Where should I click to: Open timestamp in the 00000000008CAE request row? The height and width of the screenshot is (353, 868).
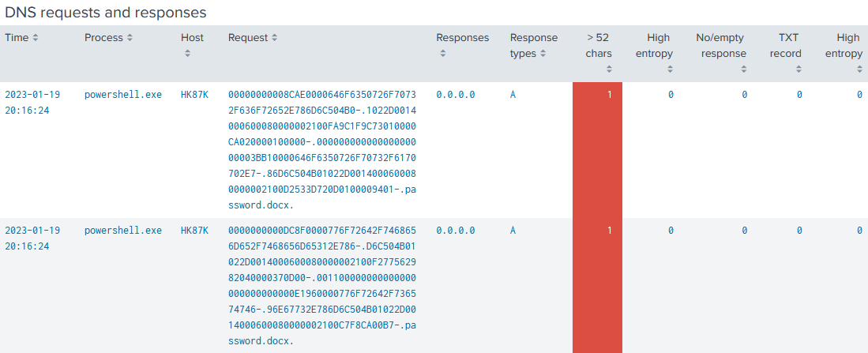pyautogui.click(x=32, y=103)
